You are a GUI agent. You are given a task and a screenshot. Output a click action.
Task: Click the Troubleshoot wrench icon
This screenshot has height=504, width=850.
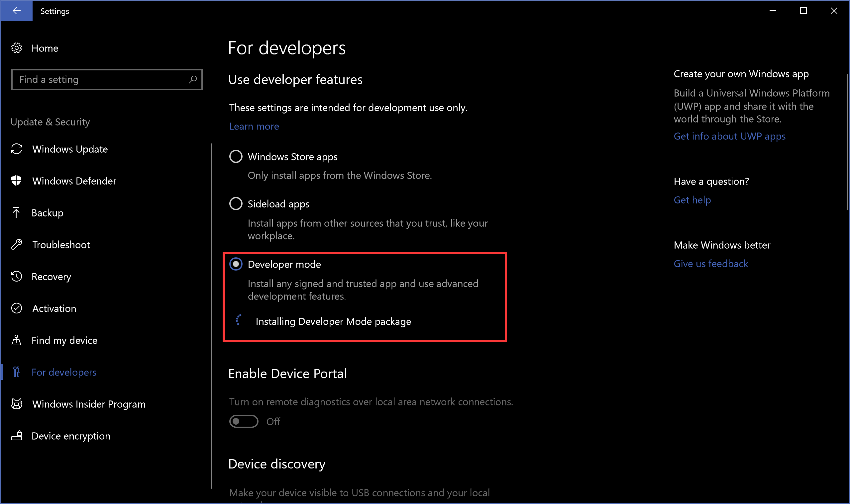17,244
